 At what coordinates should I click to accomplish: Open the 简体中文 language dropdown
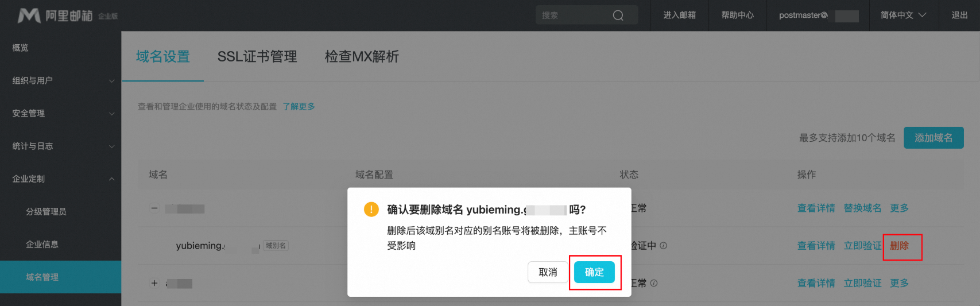point(903,16)
